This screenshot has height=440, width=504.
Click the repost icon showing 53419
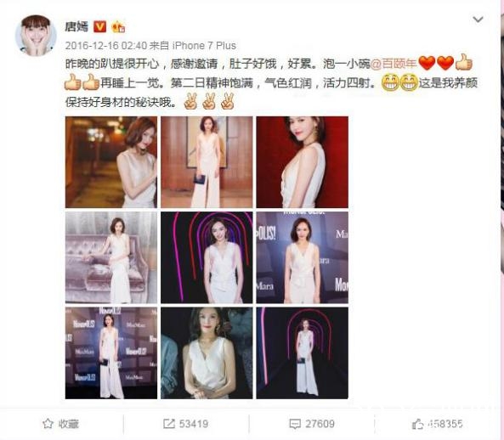(168, 424)
